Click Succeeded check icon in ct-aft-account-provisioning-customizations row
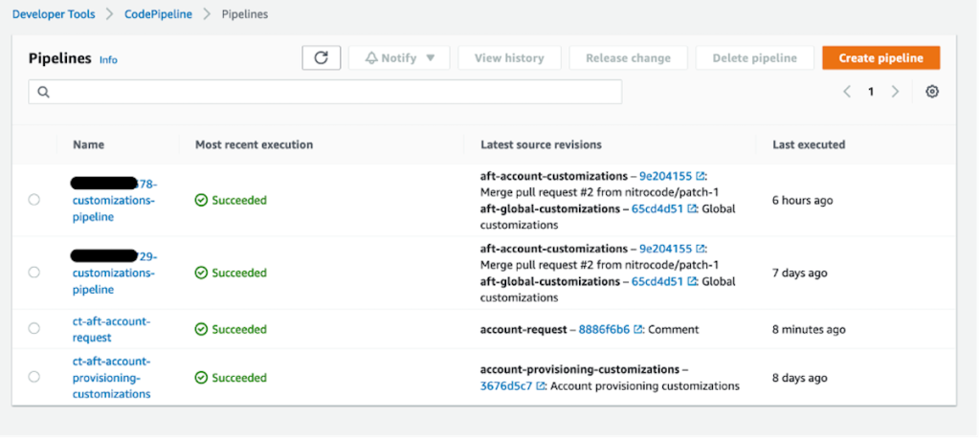The width and height of the screenshot is (980, 438). [x=201, y=378]
